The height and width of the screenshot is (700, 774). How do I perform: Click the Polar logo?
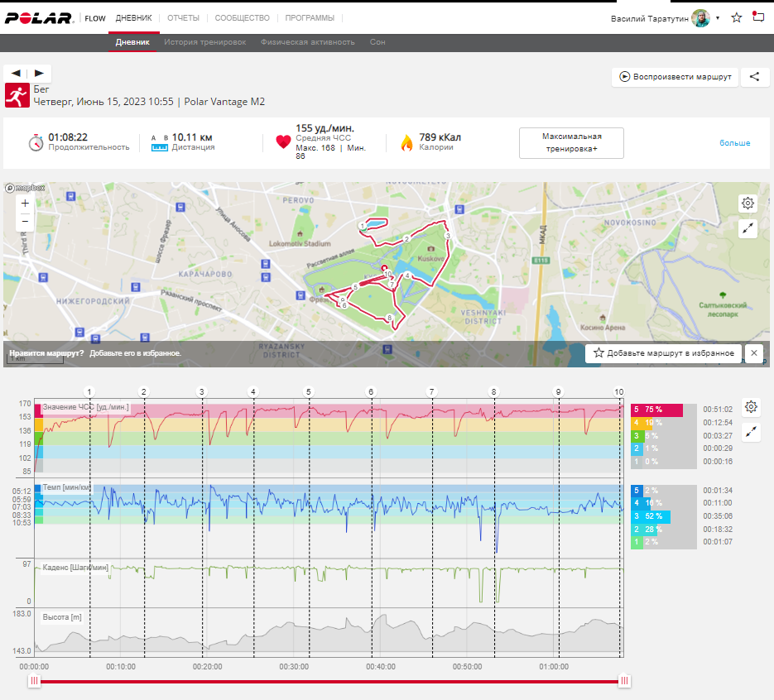point(39,18)
